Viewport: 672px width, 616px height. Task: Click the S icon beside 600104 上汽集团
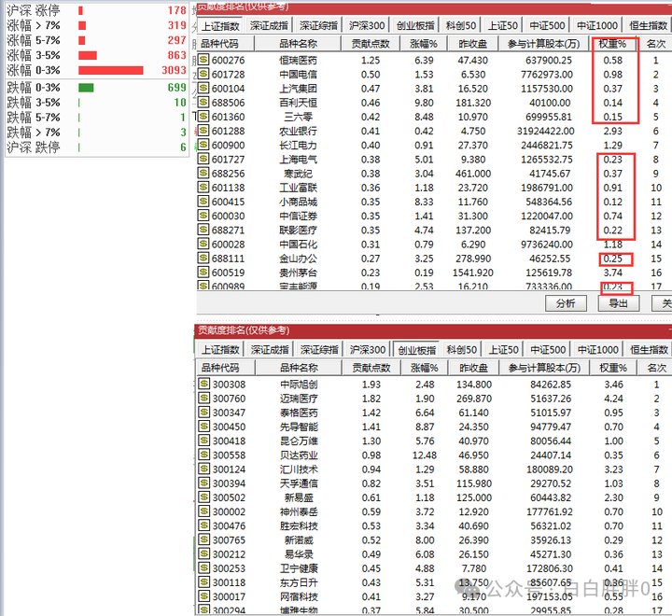click(203, 88)
